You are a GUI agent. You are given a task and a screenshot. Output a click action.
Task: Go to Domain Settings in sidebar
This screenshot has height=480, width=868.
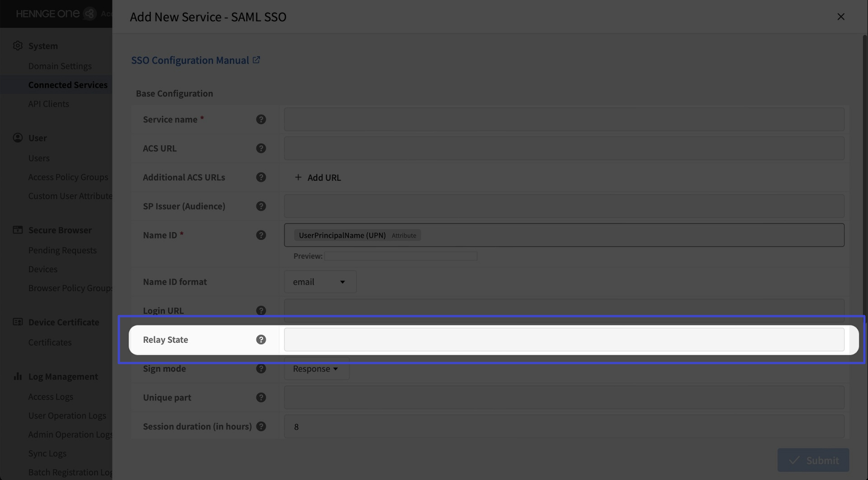[60, 66]
